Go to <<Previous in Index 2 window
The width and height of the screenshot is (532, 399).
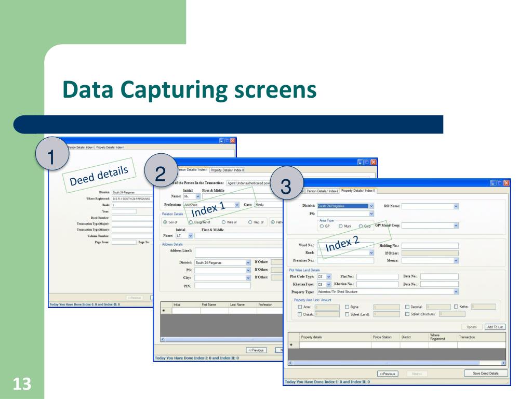388,374
